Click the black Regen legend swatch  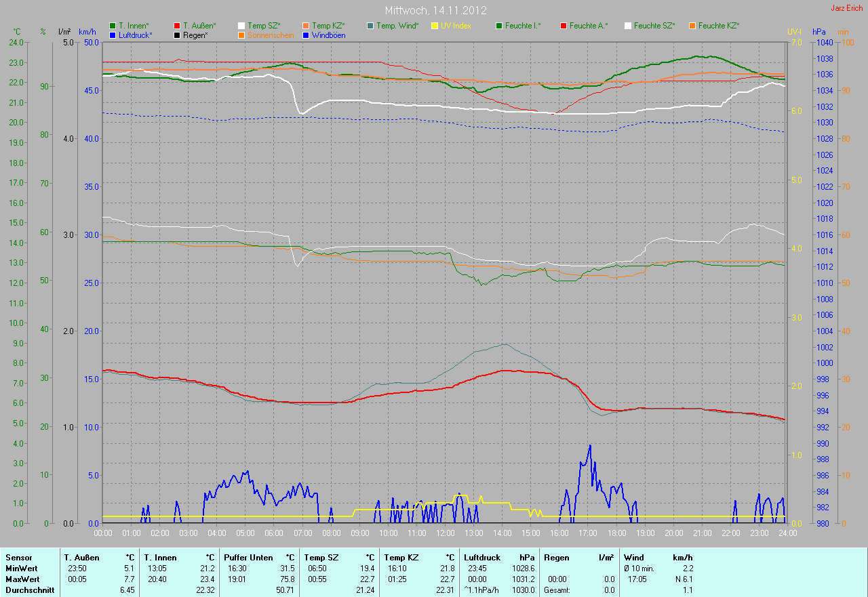tap(177, 35)
